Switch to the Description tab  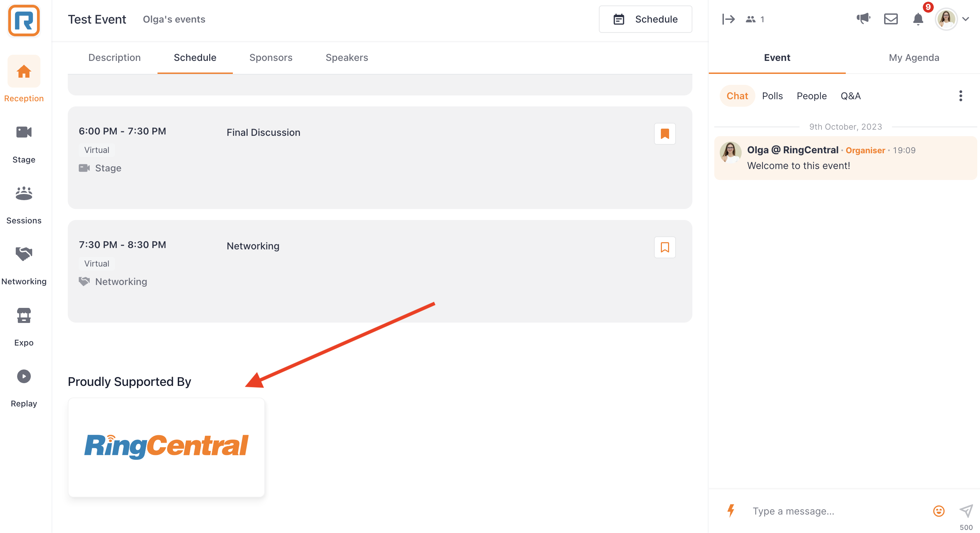[114, 57]
